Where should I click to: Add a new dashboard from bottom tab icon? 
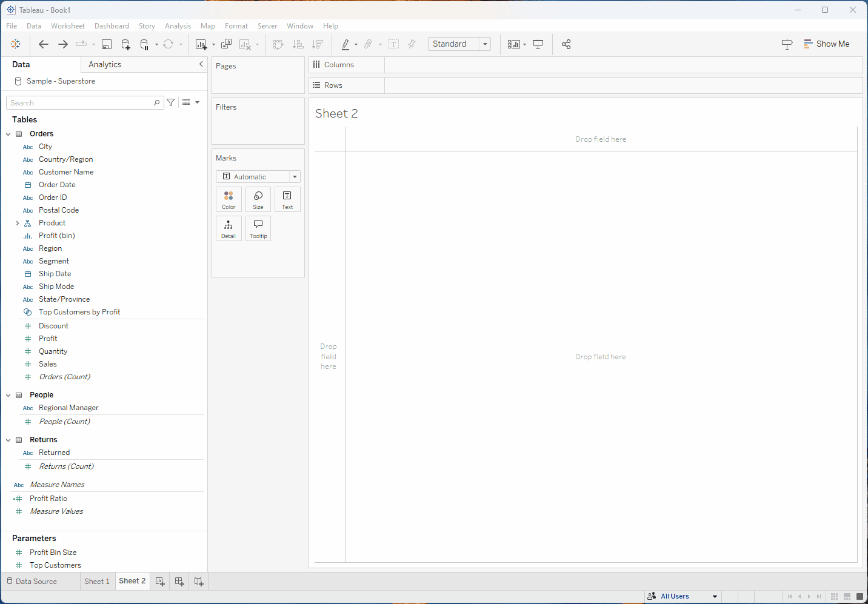point(179,582)
